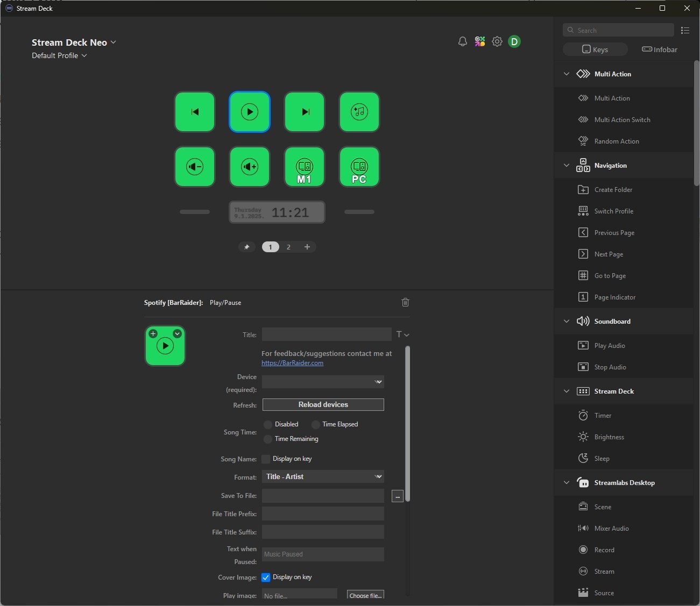Collapse the Multi Action category
The width and height of the screenshot is (700, 606).
566,74
